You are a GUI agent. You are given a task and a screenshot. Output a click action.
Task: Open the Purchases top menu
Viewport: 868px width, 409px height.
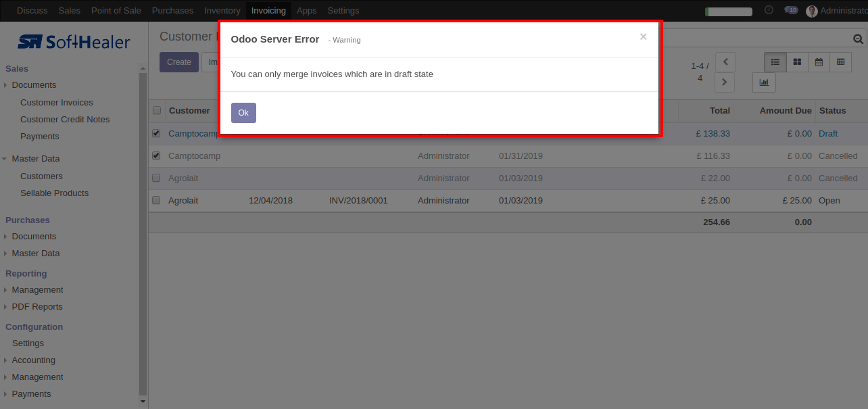coord(172,10)
